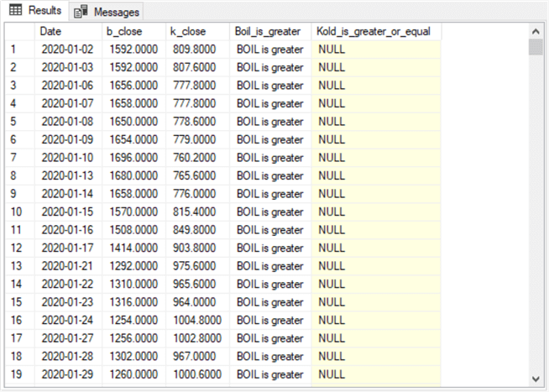Image resolution: width=549 pixels, height=392 pixels.
Task: Click the b_close value 1316.0000
Action: click(x=133, y=302)
